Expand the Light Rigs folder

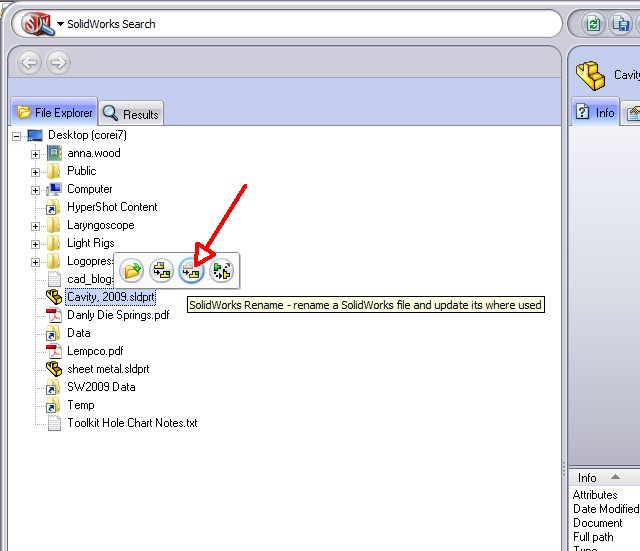tap(36, 244)
